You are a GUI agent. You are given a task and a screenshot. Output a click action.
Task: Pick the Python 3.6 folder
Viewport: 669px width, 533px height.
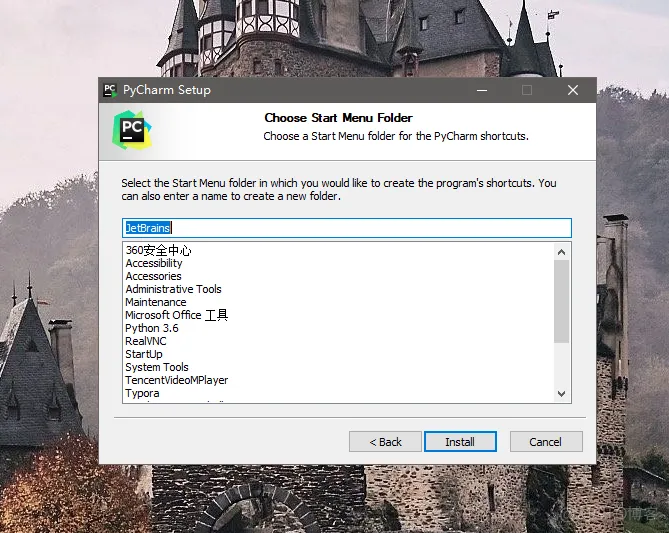click(151, 328)
